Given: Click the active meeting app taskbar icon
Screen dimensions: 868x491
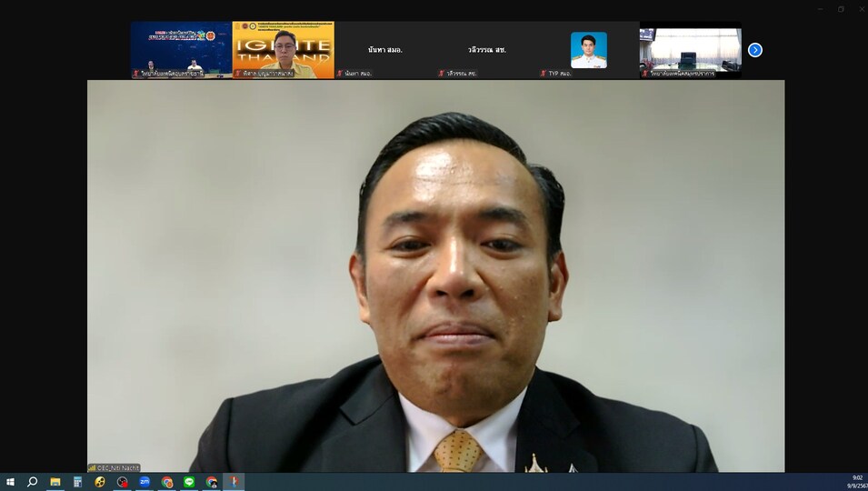Looking at the screenshot, I should click(234, 482).
